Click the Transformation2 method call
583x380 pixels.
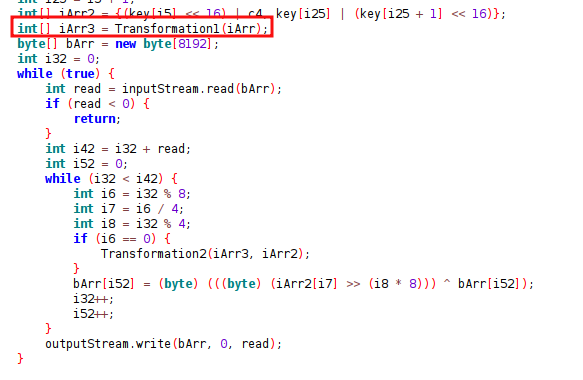[205, 254]
